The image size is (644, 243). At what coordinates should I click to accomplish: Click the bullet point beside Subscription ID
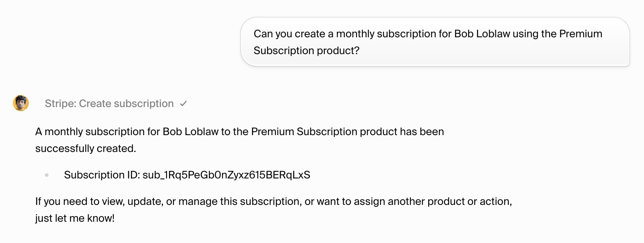[47, 174]
